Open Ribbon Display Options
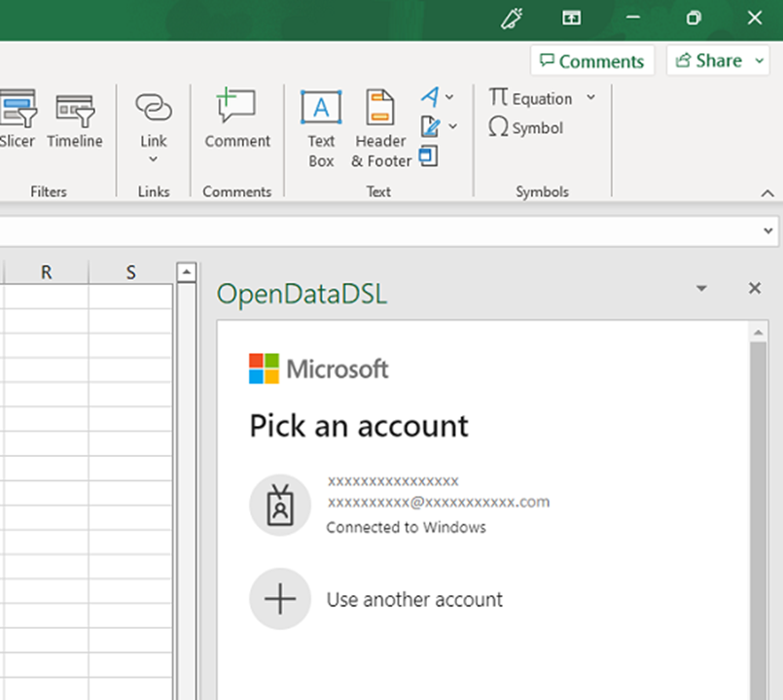This screenshot has width=783, height=700. (x=571, y=18)
